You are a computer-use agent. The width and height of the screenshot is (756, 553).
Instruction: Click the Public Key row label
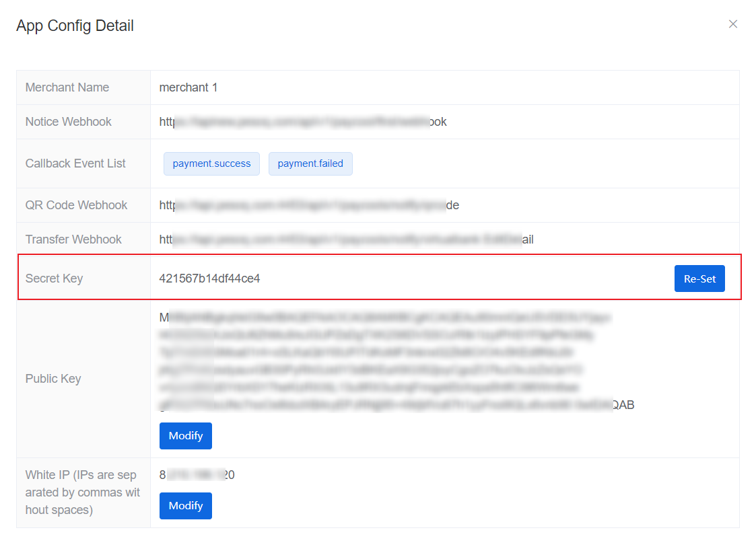coord(53,379)
